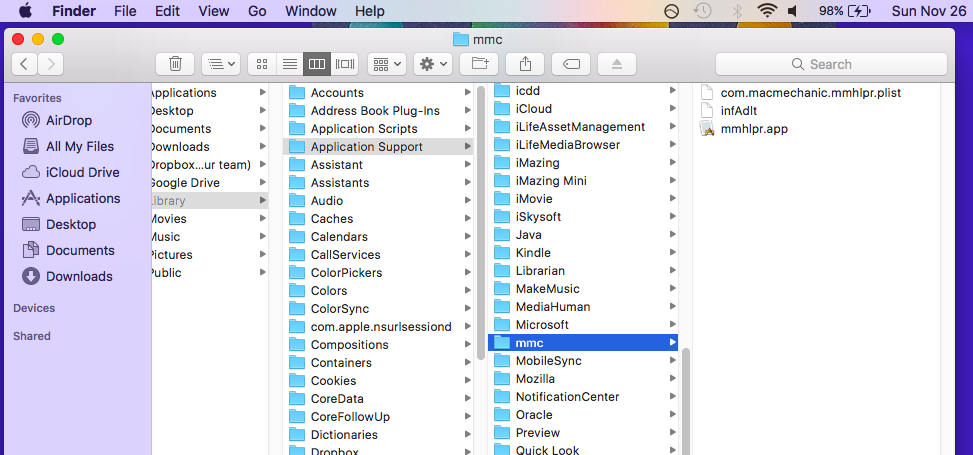This screenshot has height=455, width=973.
Task: Go forward with the right arrow button
Action: [x=51, y=64]
